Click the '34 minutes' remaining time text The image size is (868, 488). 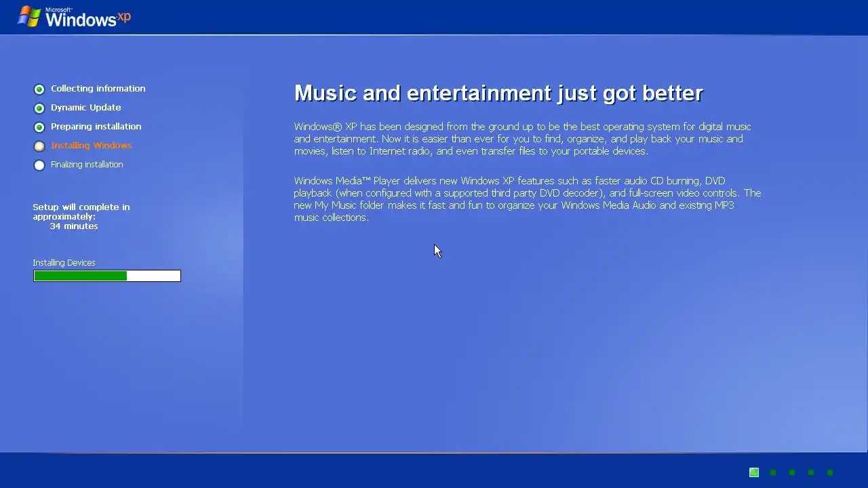pyautogui.click(x=74, y=226)
